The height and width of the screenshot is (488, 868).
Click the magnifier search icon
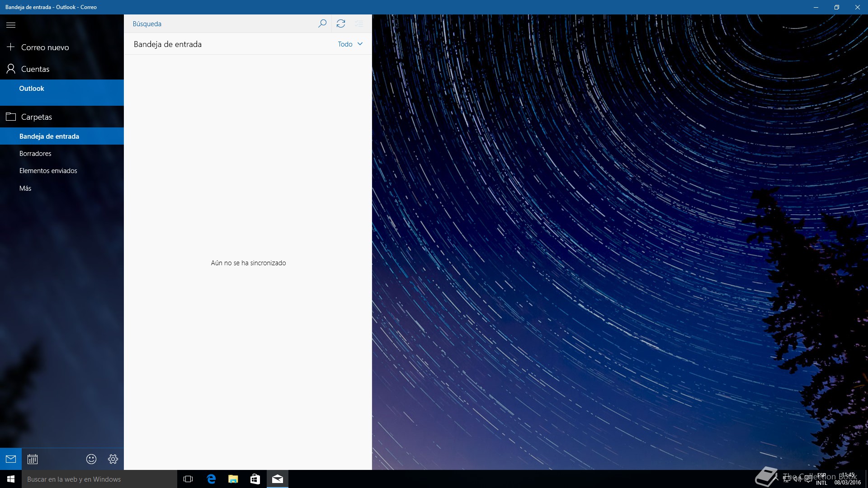click(x=322, y=23)
